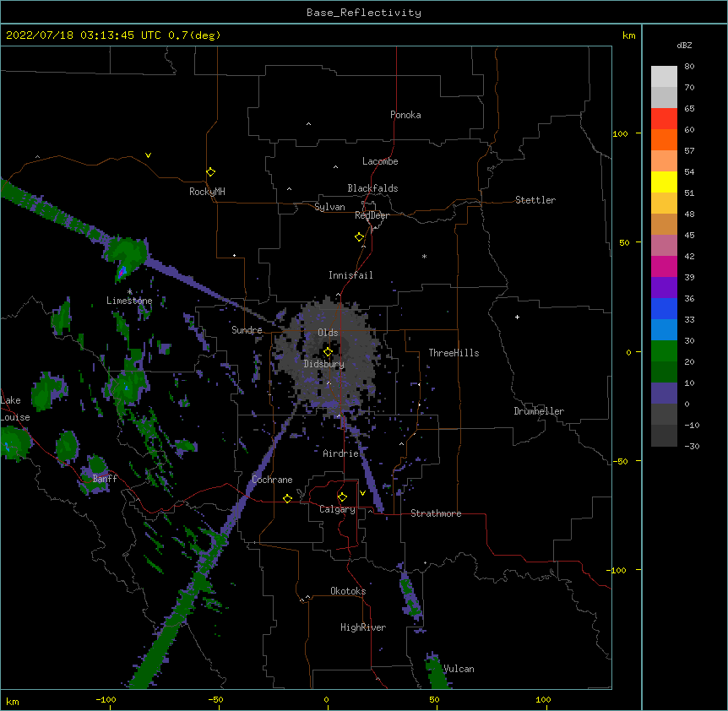Click the Sundre label
The image size is (728, 711).
[x=247, y=330]
